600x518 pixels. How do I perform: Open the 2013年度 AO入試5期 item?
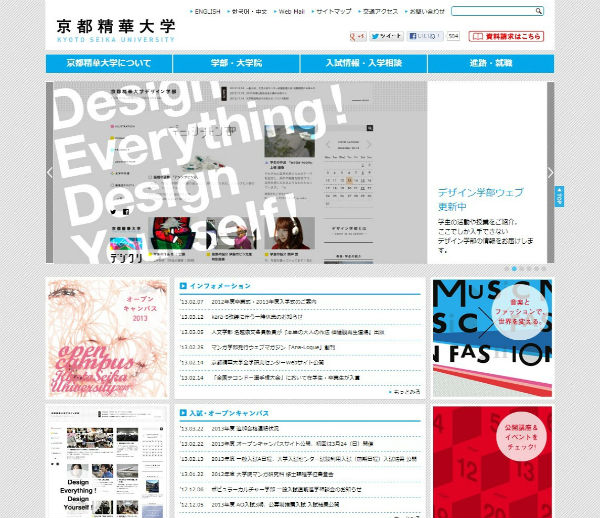pyautogui.click(x=275, y=505)
